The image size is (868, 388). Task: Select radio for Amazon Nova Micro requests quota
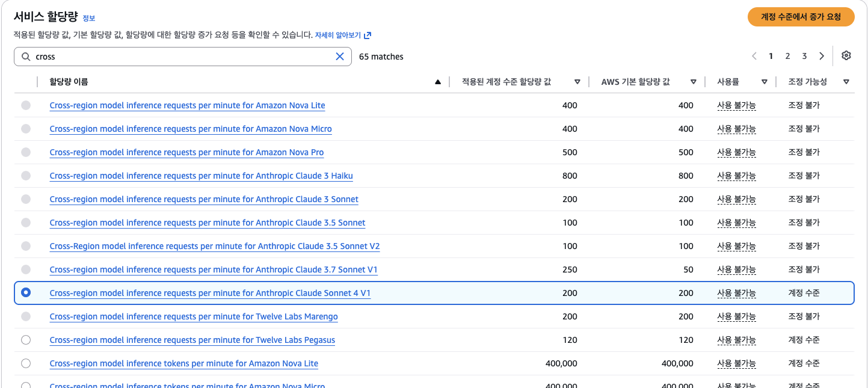pos(26,129)
